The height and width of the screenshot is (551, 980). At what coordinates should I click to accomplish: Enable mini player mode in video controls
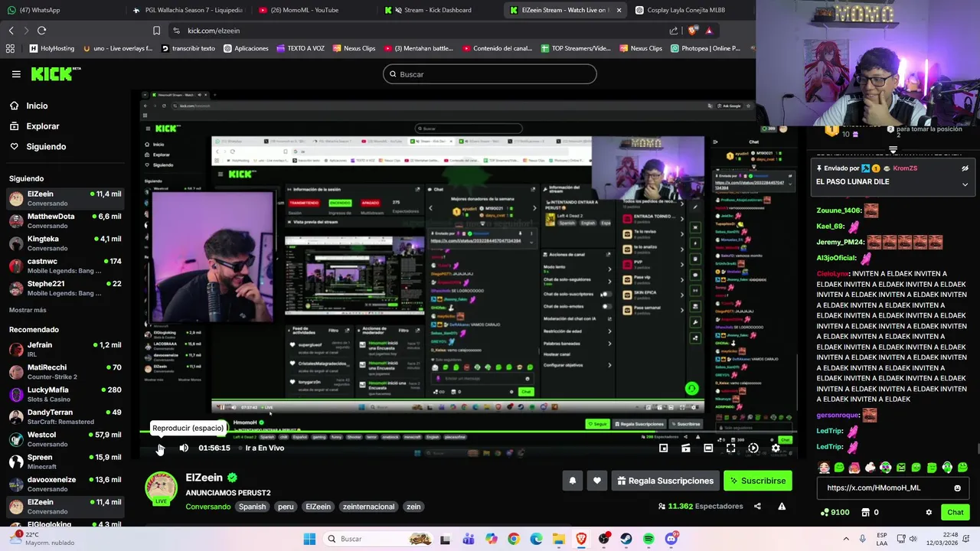(664, 448)
